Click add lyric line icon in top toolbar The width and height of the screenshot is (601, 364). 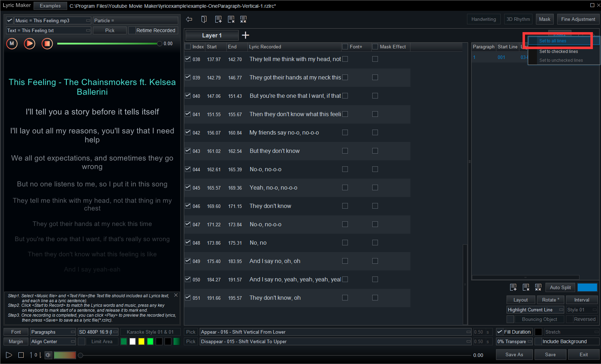(x=218, y=19)
